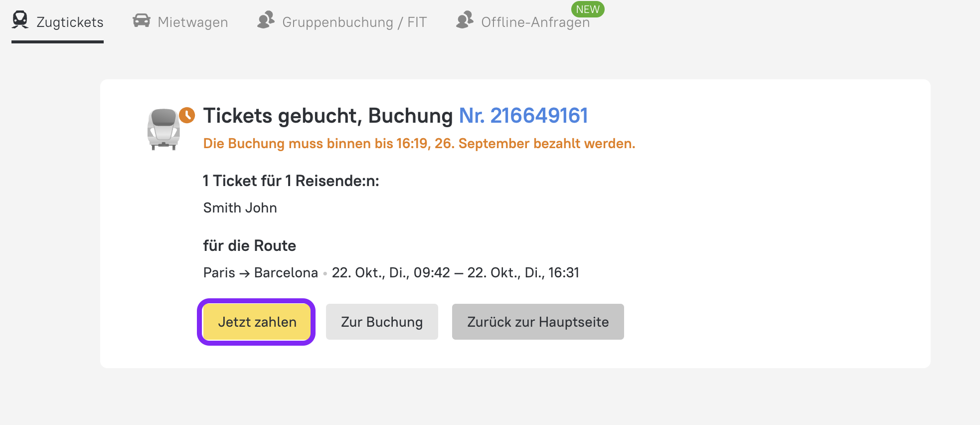Switch to the Mietwagen tab
Viewport: 980px width, 425px height.
192,22
